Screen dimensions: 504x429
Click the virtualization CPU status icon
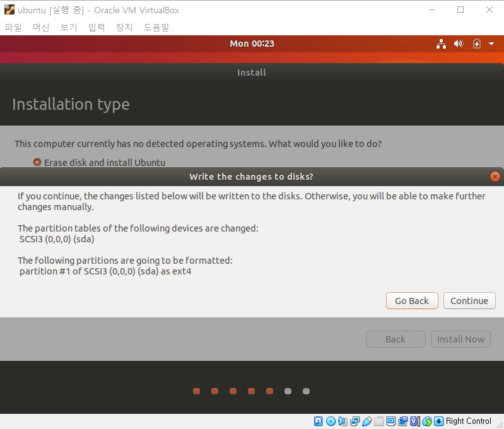414,421
